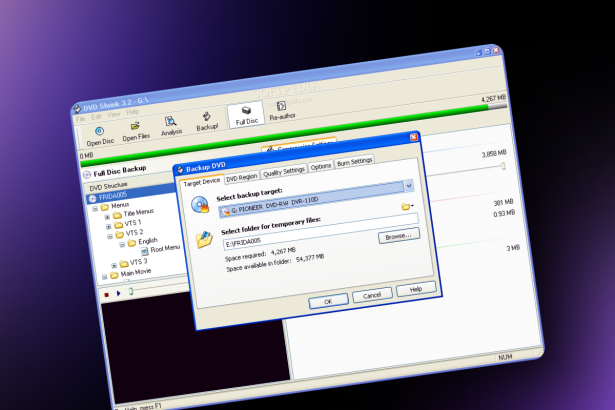Collapse the Menus tree node
Image resolution: width=615 pixels, height=410 pixels.
tap(96, 208)
